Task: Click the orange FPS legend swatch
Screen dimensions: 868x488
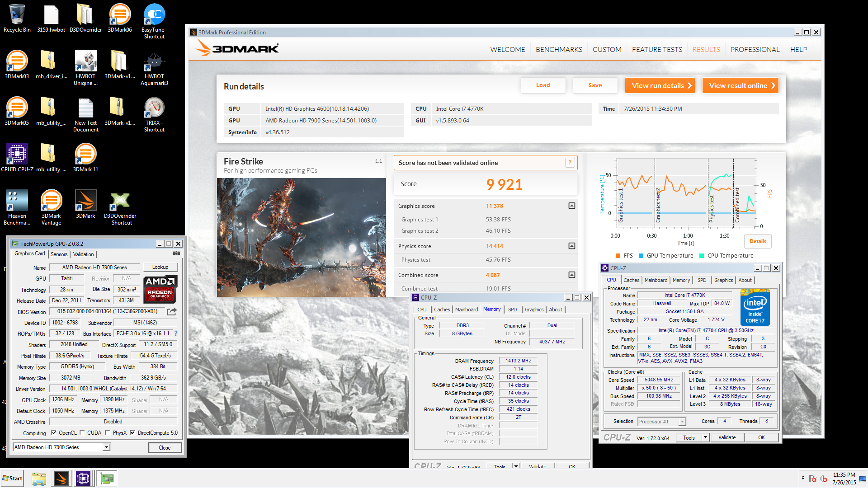Action: tap(618, 256)
